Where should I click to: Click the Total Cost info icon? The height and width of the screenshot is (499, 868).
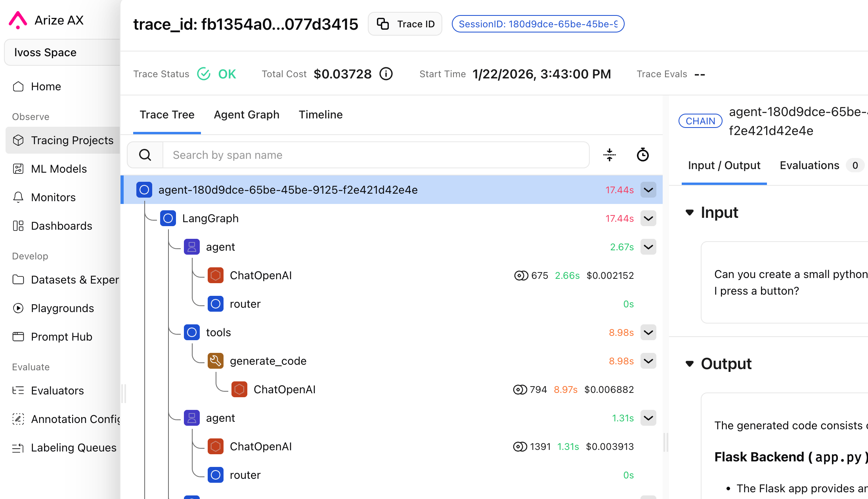coord(386,74)
